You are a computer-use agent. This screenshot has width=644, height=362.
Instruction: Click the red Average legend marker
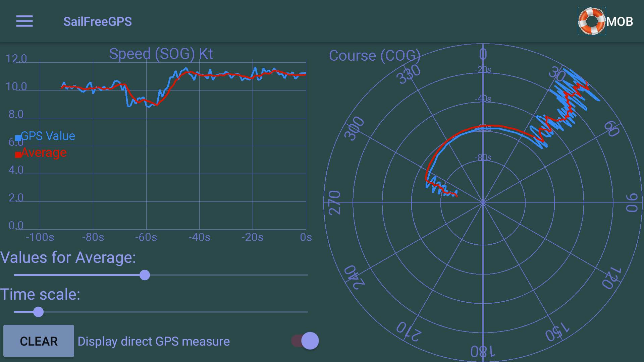pyautogui.click(x=18, y=155)
